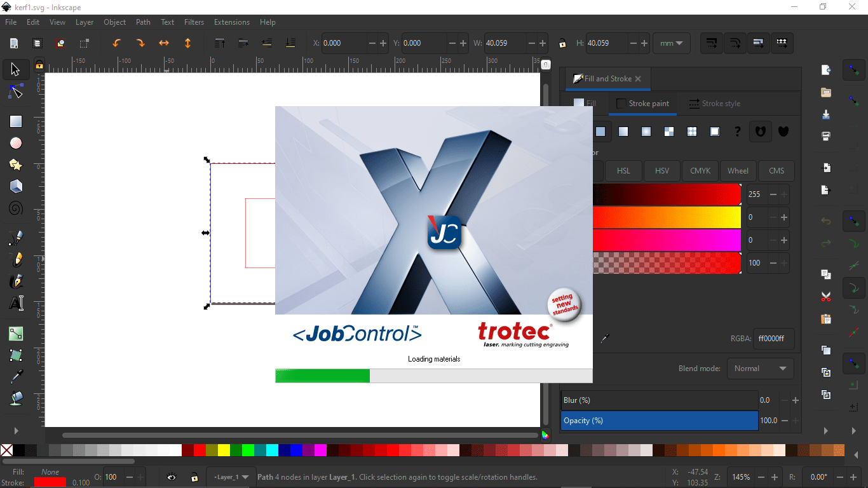Image resolution: width=868 pixels, height=488 pixels.
Task: Select the Ellipse tool
Action: pyautogui.click(x=16, y=143)
